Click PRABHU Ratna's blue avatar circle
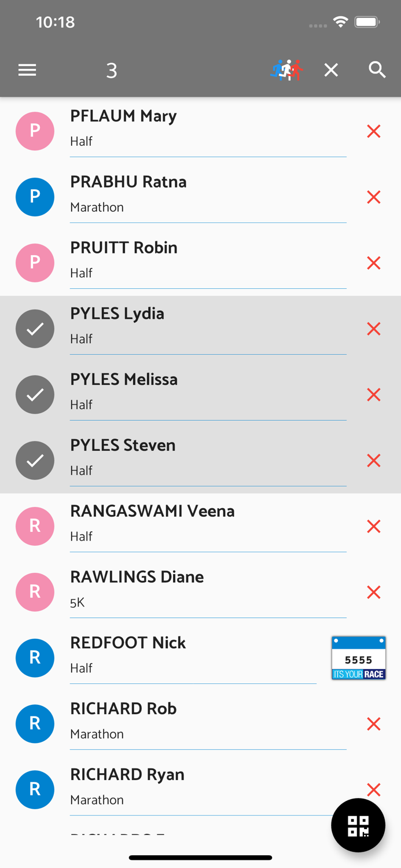 pyautogui.click(x=35, y=197)
